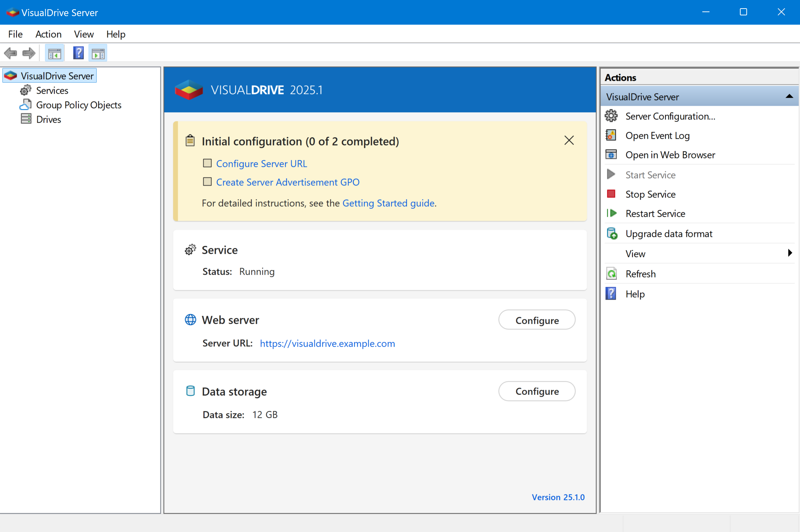The image size is (800, 532).
Task: Click the Restart Service icon
Action: [x=612, y=213]
